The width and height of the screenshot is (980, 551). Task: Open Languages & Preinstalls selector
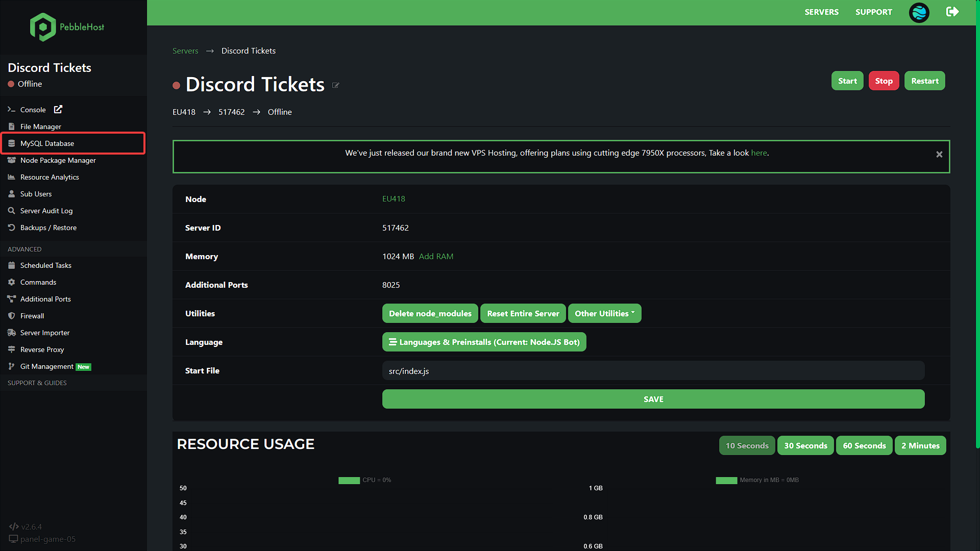pyautogui.click(x=484, y=342)
